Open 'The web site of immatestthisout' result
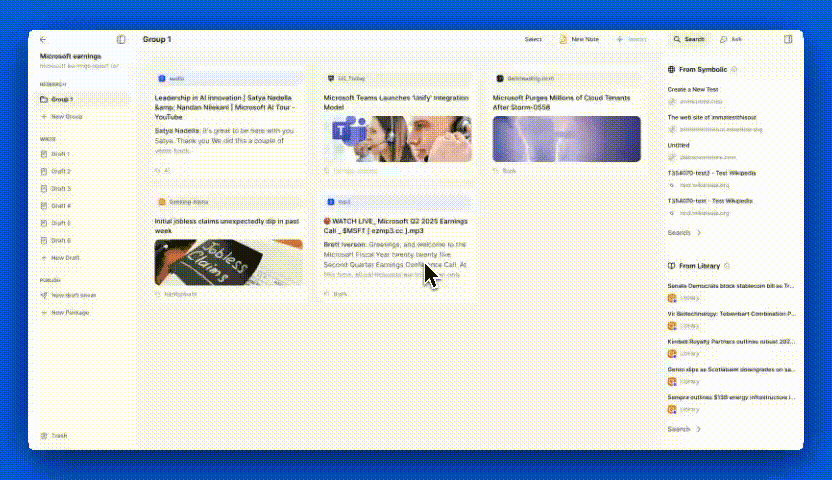Viewport: 832px width, 480px height. click(x=712, y=117)
